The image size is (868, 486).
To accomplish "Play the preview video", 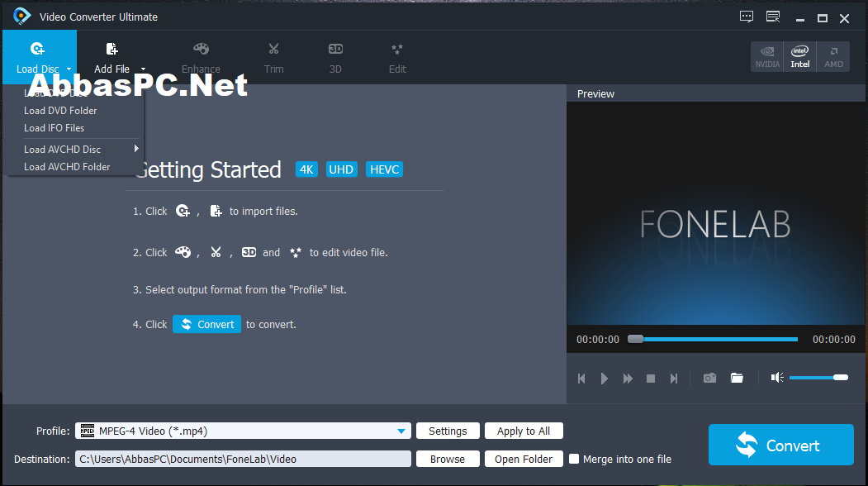I will pyautogui.click(x=605, y=379).
